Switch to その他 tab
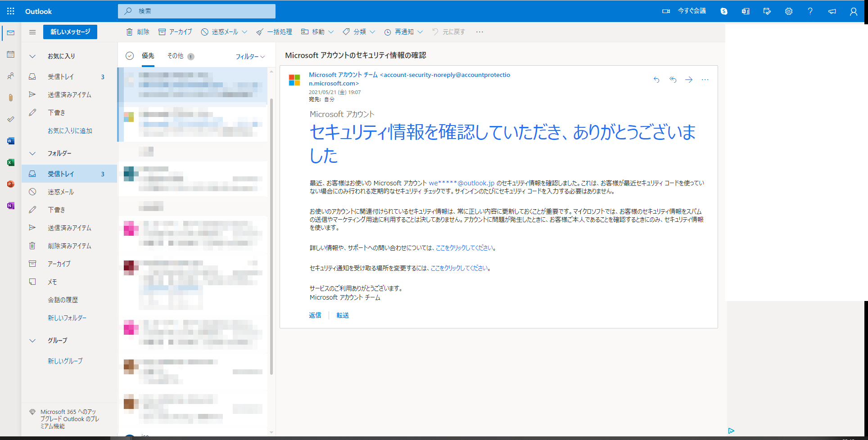This screenshot has width=868, height=440. point(181,56)
